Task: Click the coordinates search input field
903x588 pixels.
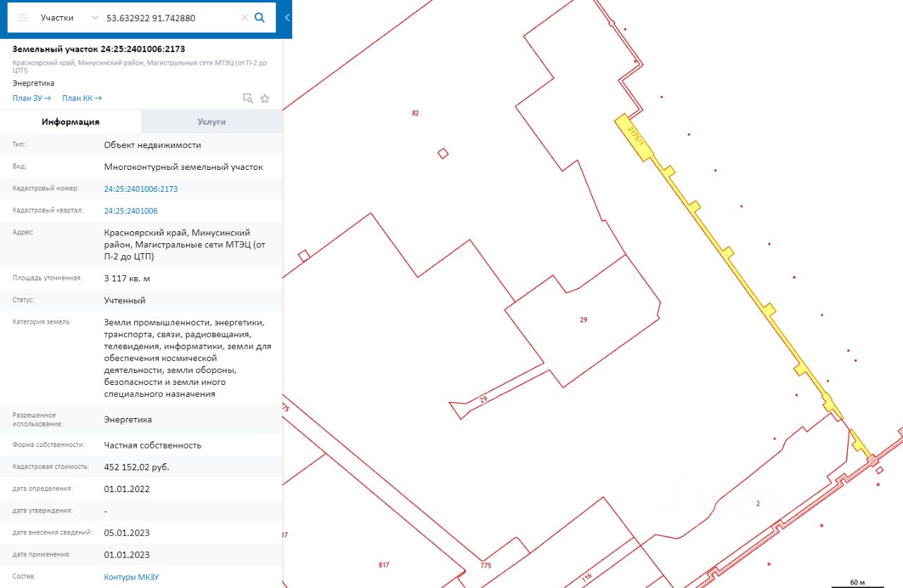Action: [171, 18]
